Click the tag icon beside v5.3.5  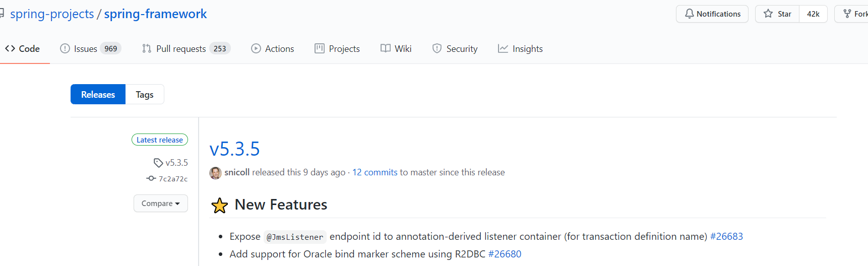[x=158, y=163]
